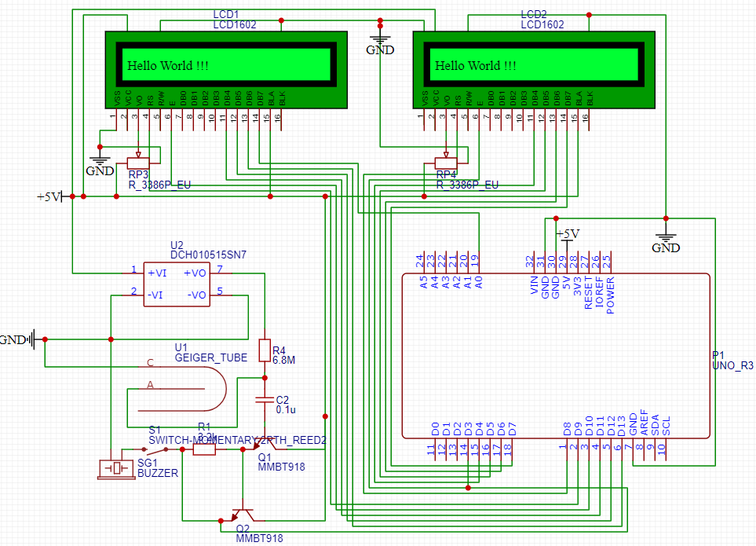Select the U2 DCH010515SN7 converter block
The width and height of the screenshot is (756, 546).
(x=176, y=284)
